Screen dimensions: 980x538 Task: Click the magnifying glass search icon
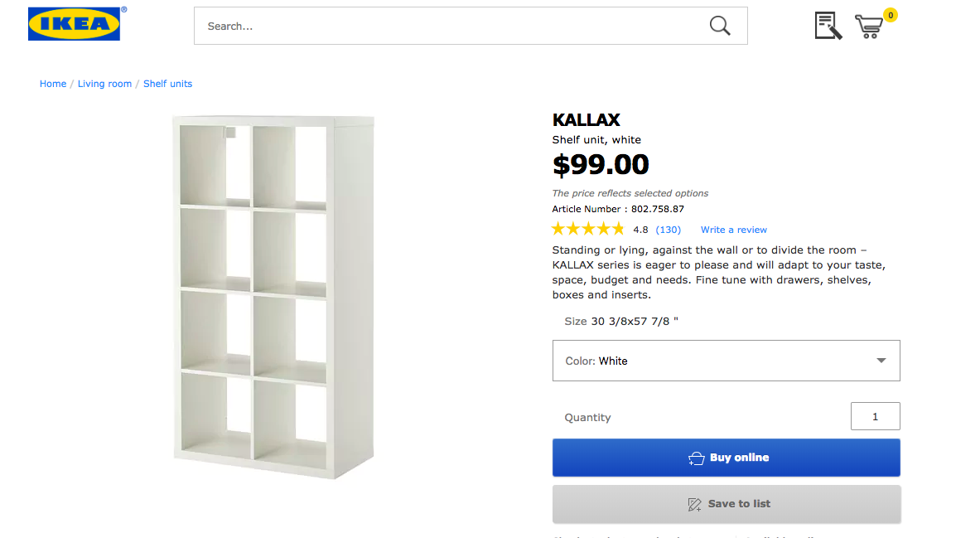(720, 26)
